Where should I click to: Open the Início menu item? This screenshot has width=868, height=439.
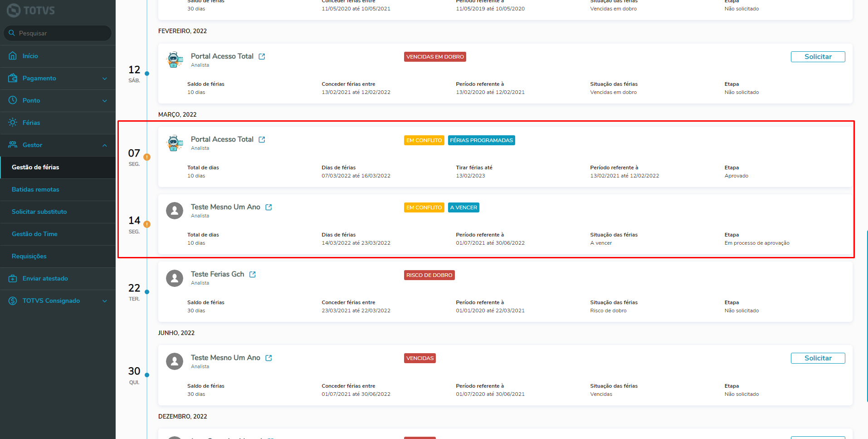click(x=58, y=56)
